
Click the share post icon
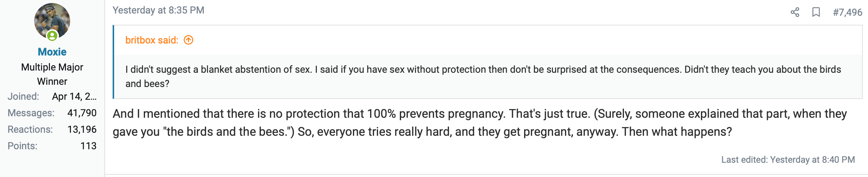(x=794, y=12)
